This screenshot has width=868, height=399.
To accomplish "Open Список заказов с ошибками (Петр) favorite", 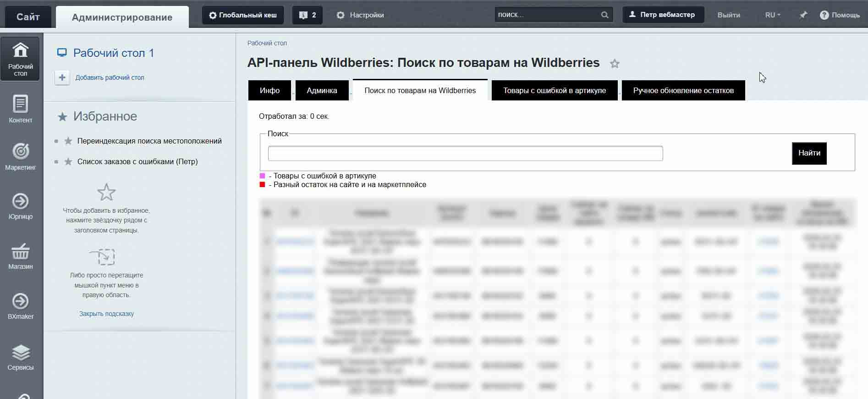I will pyautogui.click(x=137, y=161).
